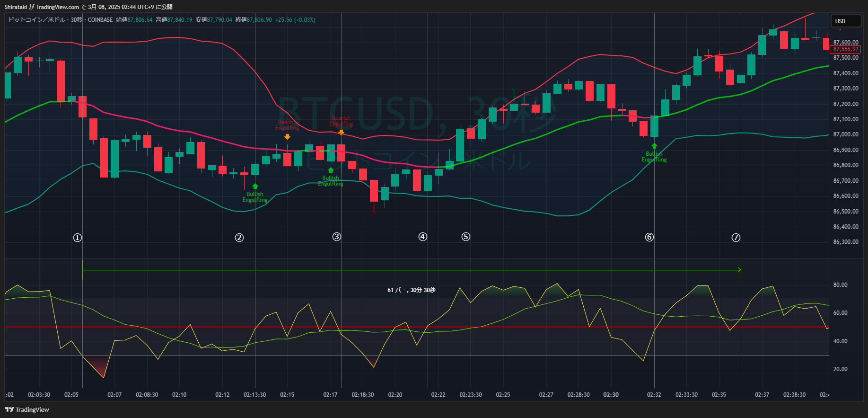Image resolution: width=868 pixels, height=418 pixels.
Task: Click the current price label 87,556.97
Action: (846, 49)
